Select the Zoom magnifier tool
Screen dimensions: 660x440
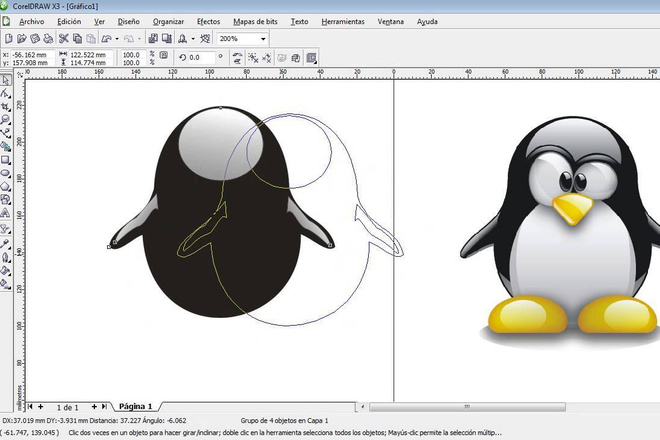click(5, 120)
